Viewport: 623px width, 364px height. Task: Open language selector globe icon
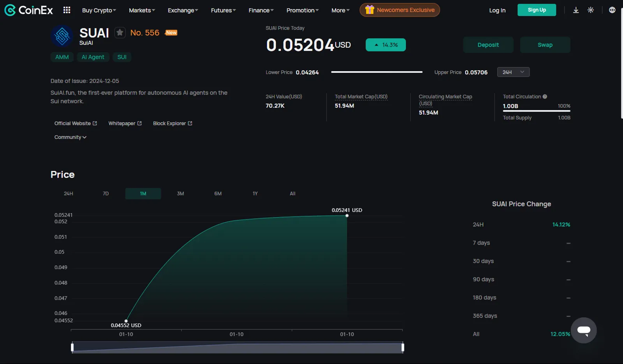(x=612, y=10)
